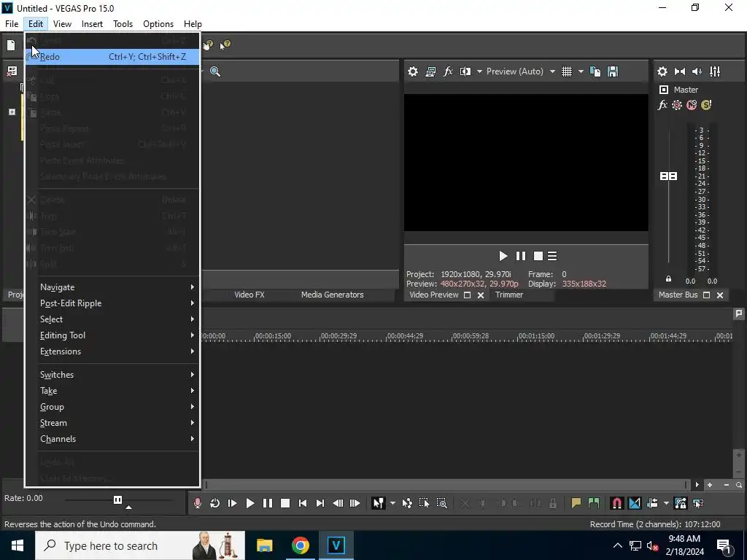Expand the media tree plus node
747x560 pixels.
tap(12, 112)
